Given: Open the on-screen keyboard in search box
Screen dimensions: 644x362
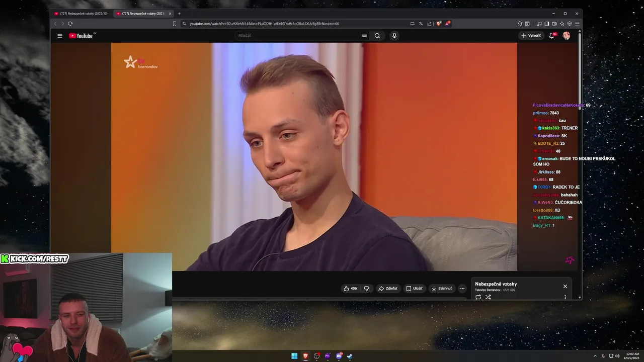Looking at the screenshot, I should point(364,36).
